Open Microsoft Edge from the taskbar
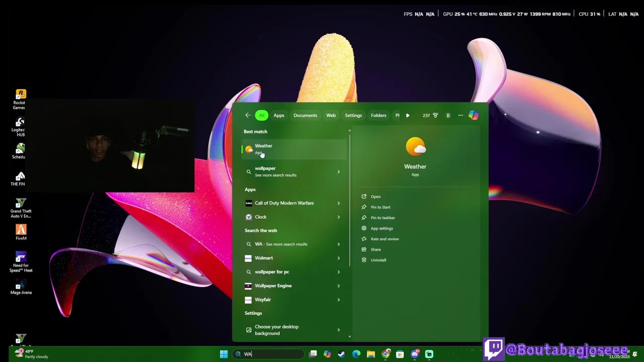 [356, 354]
